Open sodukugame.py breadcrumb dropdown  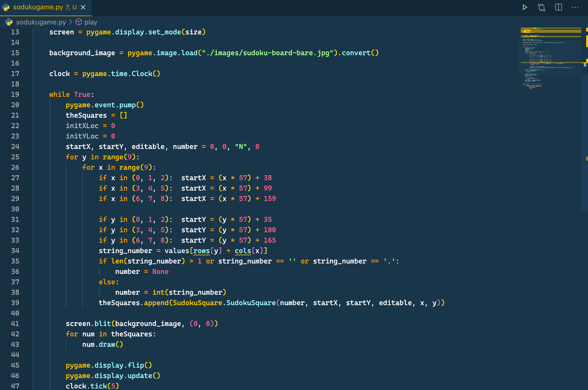pos(41,22)
